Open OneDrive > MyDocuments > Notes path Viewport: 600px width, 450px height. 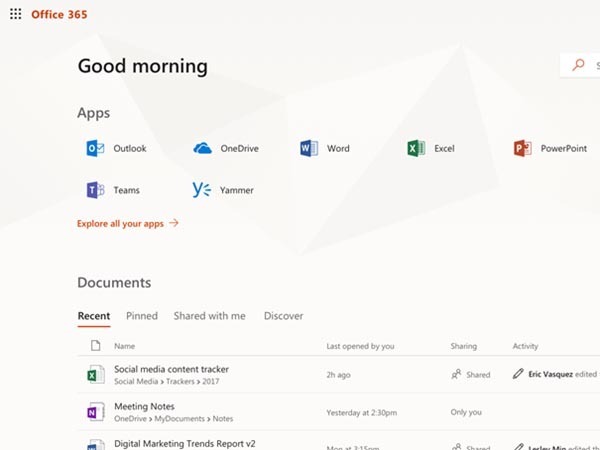point(173,419)
